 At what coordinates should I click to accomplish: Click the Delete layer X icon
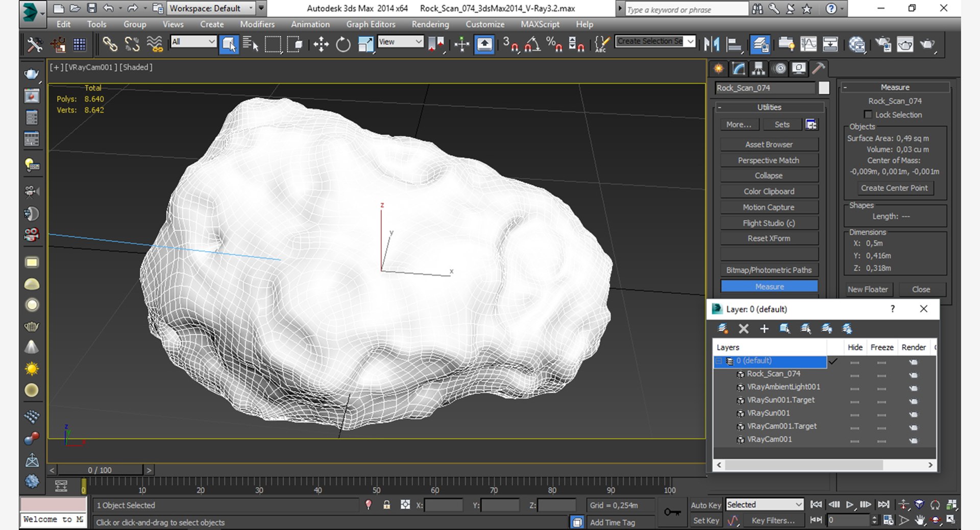pyautogui.click(x=744, y=329)
